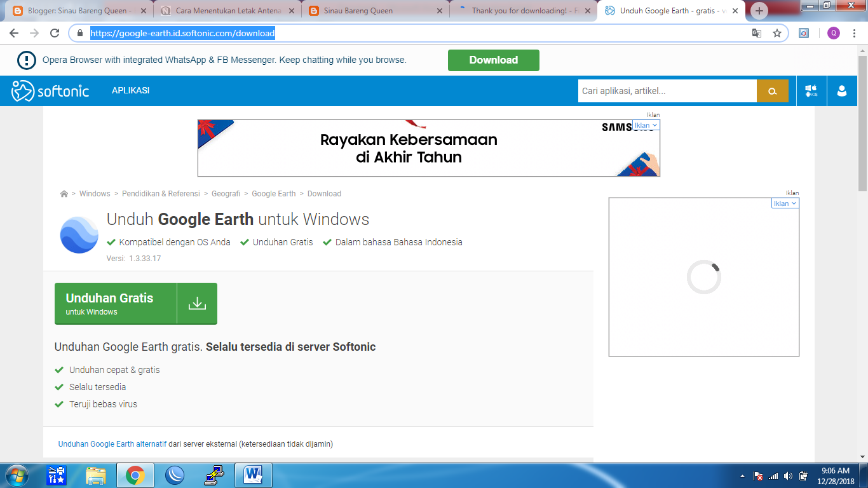
Task: Click the Softonic logo
Action: coord(50,91)
